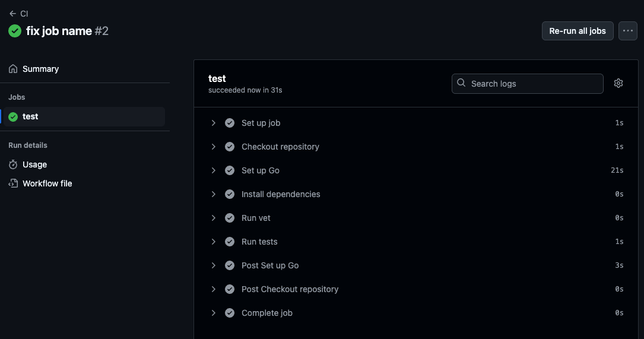Click the 'Install dependencies' step label
Image resolution: width=644 pixels, height=339 pixels.
tap(281, 194)
